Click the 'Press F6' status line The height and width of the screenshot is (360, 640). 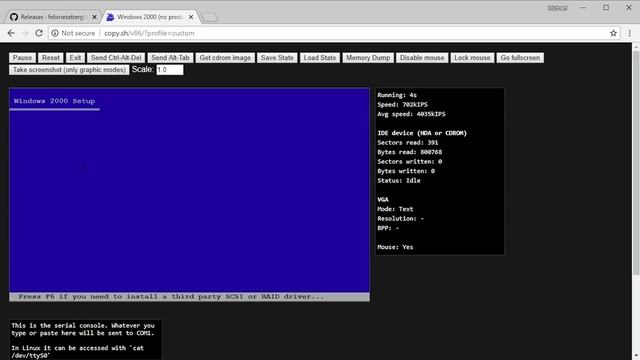click(189, 297)
